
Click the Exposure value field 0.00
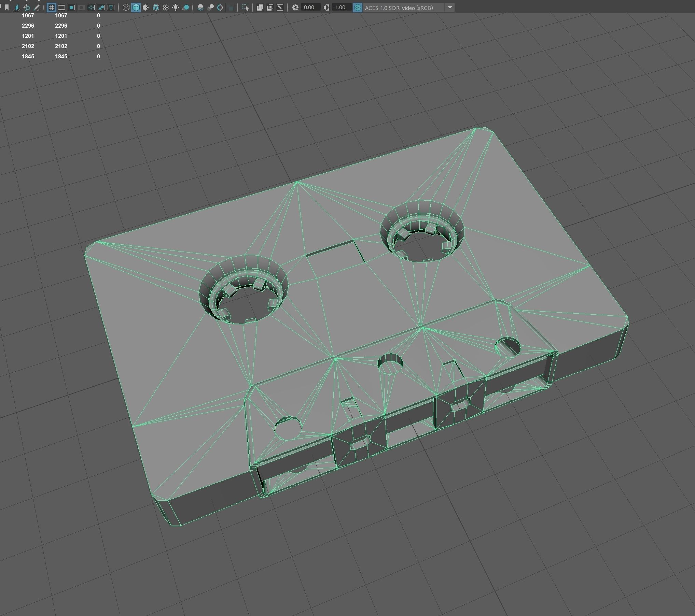click(x=310, y=7)
